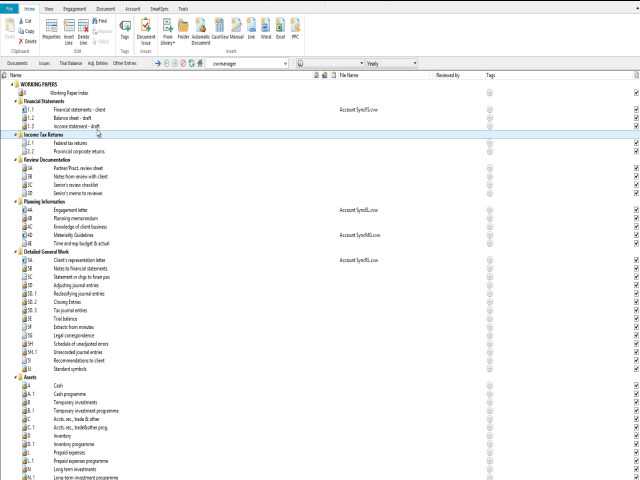640x480 pixels.
Task: Click the red stop icon in address toolbar
Action: 183,63
